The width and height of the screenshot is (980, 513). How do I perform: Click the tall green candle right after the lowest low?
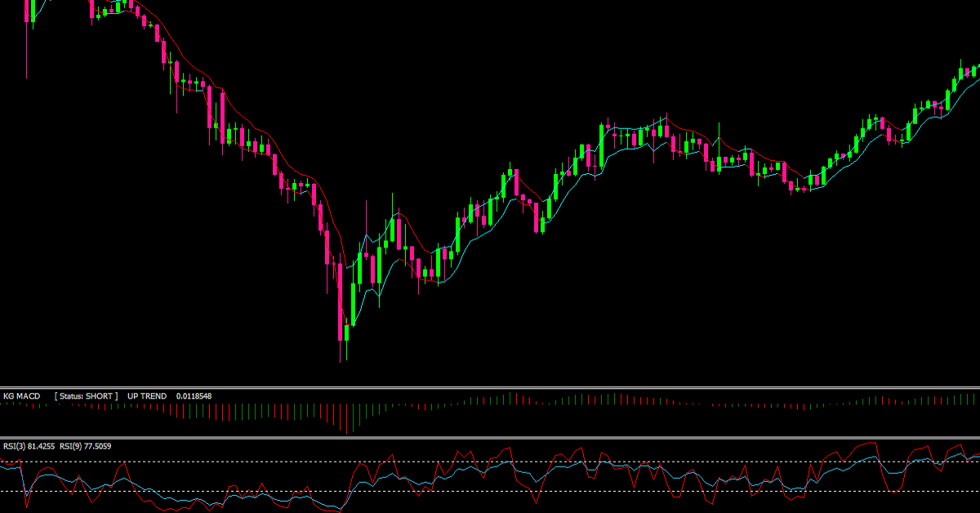[x=353, y=304]
